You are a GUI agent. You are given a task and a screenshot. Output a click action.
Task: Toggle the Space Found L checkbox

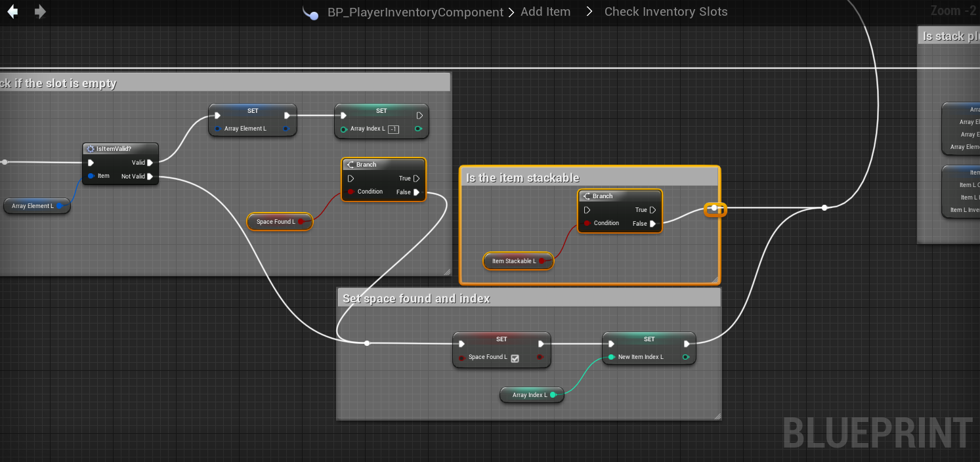(515, 358)
